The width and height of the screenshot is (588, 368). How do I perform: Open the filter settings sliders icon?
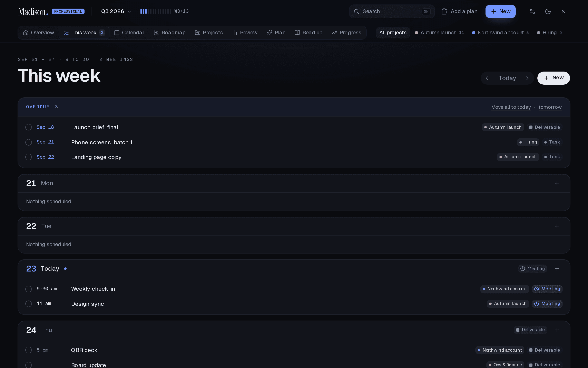[x=532, y=11]
